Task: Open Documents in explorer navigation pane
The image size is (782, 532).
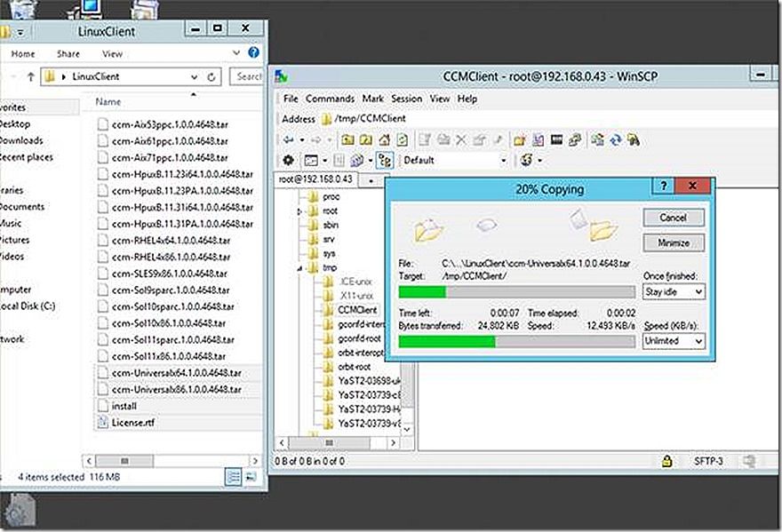Action: pyautogui.click(x=22, y=206)
